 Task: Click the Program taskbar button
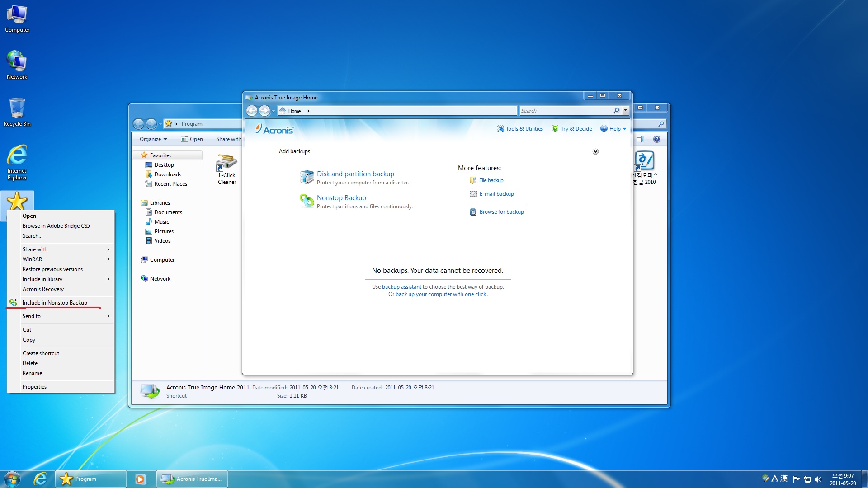point(90,479)
